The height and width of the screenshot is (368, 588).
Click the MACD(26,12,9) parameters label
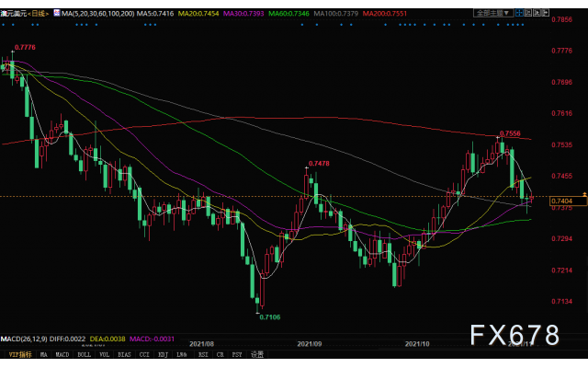[24, 339]
